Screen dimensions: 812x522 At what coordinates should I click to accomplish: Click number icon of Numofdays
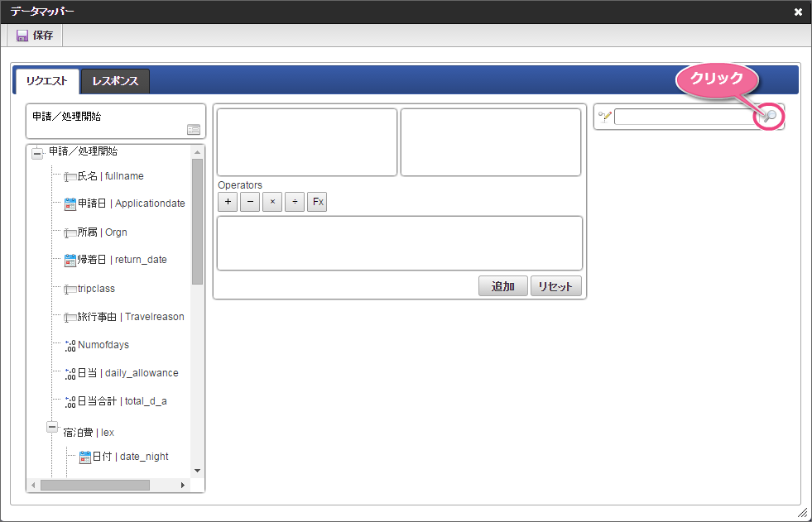(x=70, y=346)
